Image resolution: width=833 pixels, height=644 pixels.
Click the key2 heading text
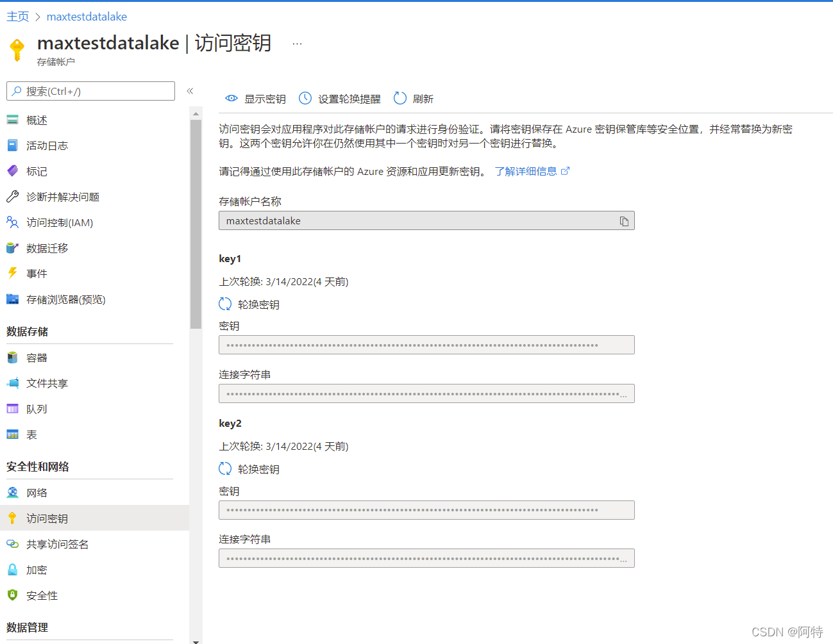230,424
